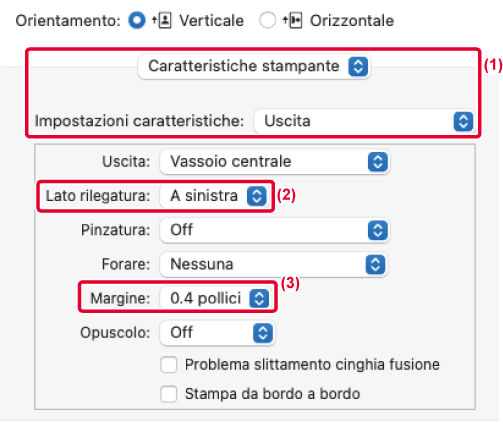
Task: Open the Caratteristiche stampante popup menu
Action: [x=254, y=66]
